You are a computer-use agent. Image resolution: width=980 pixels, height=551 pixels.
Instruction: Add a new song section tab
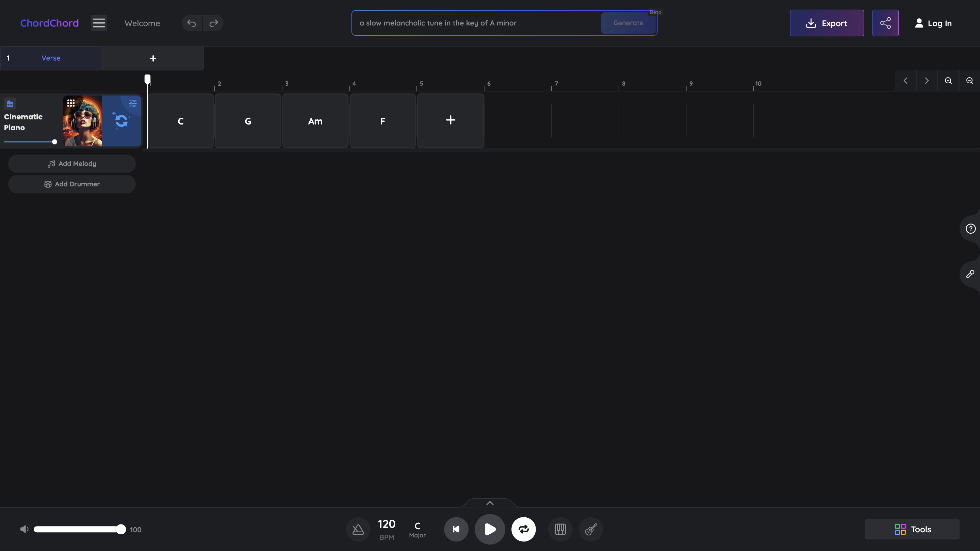point(153,58)
